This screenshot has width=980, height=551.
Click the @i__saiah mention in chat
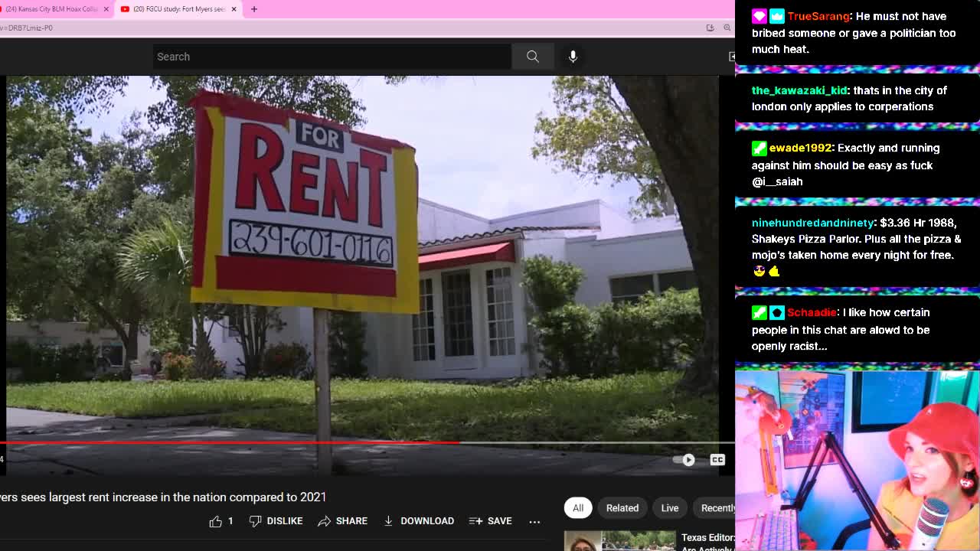(x=777, y=181)
